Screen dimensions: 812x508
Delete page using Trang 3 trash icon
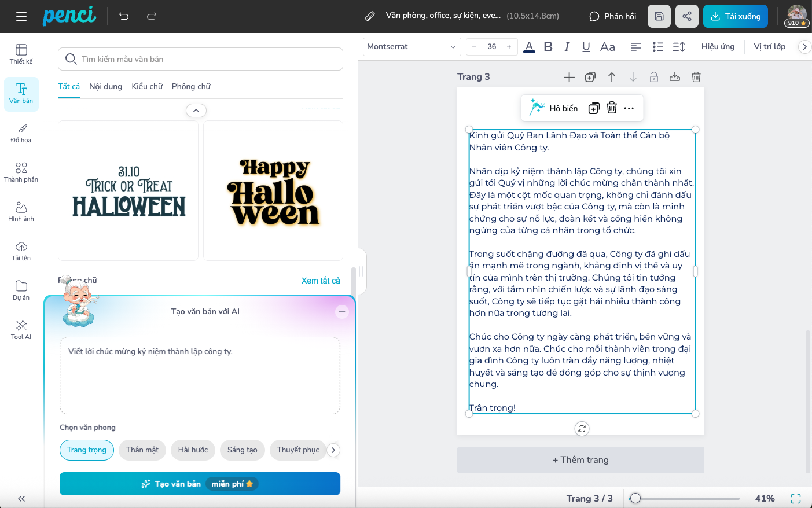tap(696, 77)
